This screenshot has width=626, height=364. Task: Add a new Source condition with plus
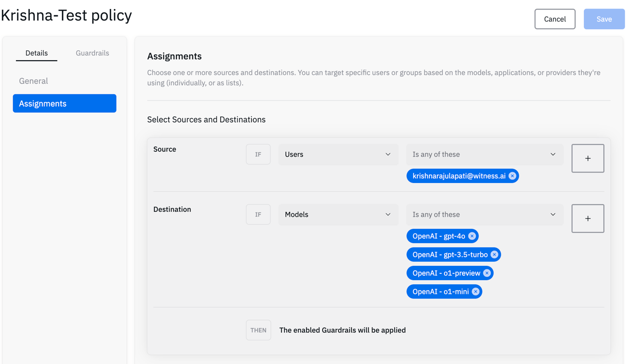point(588,158)
